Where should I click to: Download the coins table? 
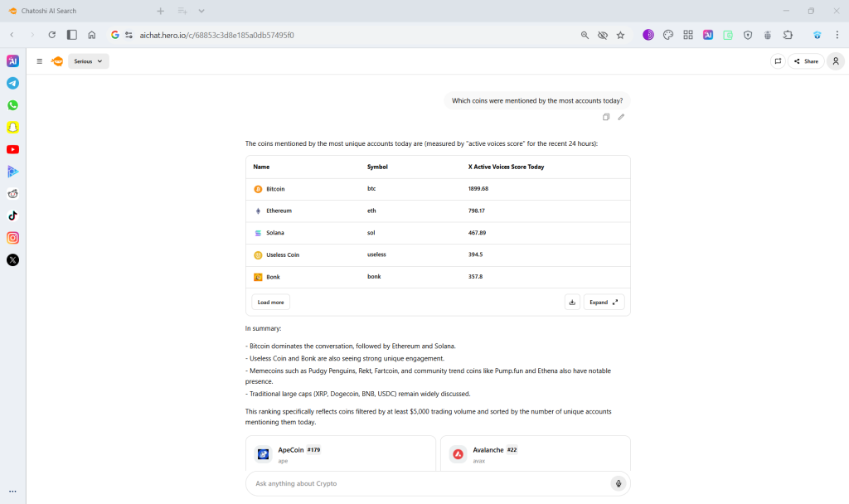click(x=572, y=303)
